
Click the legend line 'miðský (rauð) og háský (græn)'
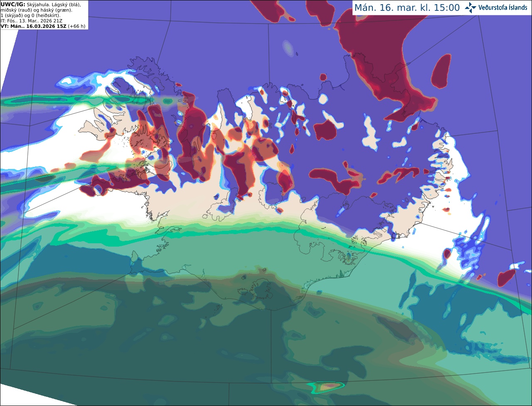point(36,10)
